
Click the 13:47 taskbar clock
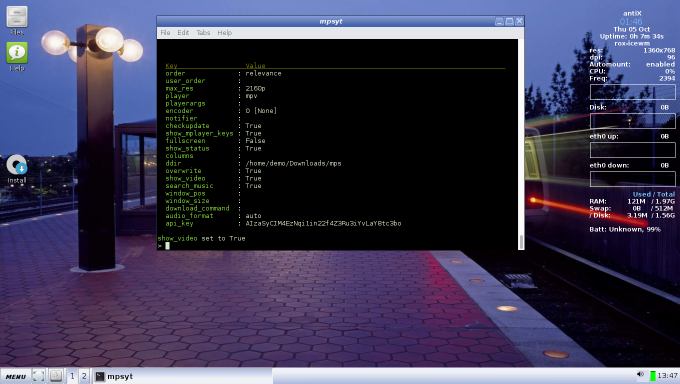[667, 375]
